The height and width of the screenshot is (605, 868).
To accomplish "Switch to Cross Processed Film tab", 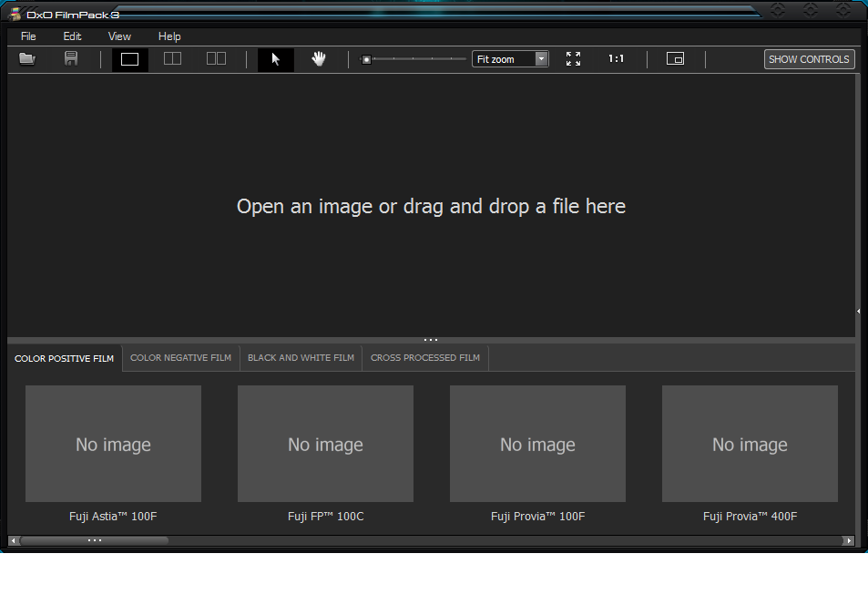I will coord(425,358).
